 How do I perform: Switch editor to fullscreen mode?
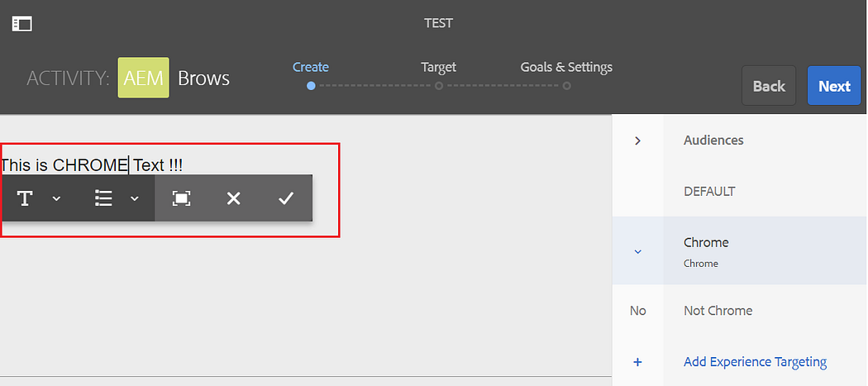[x=182, y=198]
